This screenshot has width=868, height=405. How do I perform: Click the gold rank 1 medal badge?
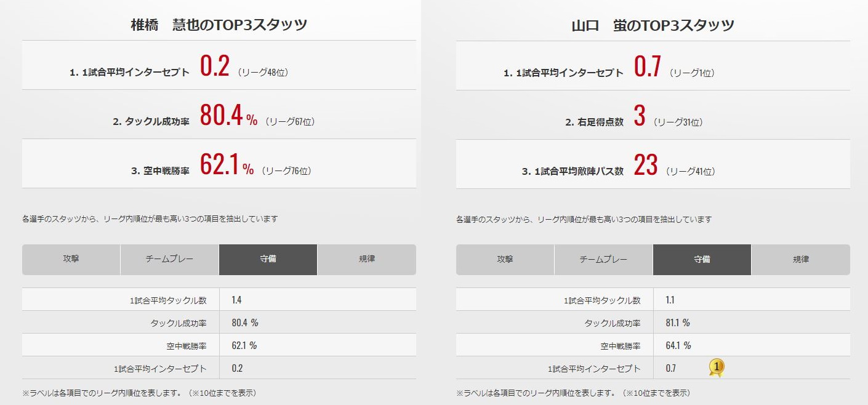point(716,368)
